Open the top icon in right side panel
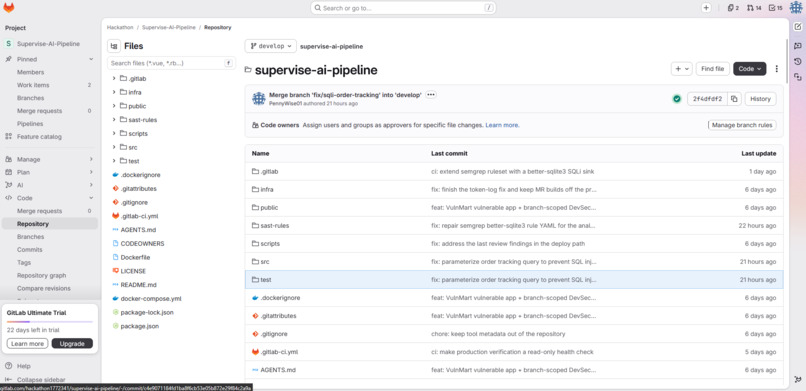This screenshot has width=806, height=391. (x=797, y=27)
